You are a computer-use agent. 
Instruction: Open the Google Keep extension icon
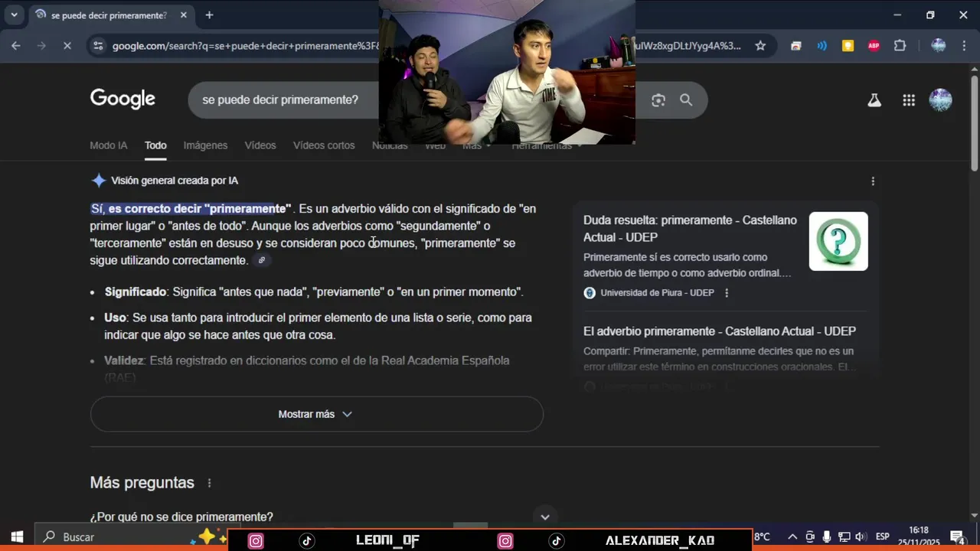tap(848, 46)
